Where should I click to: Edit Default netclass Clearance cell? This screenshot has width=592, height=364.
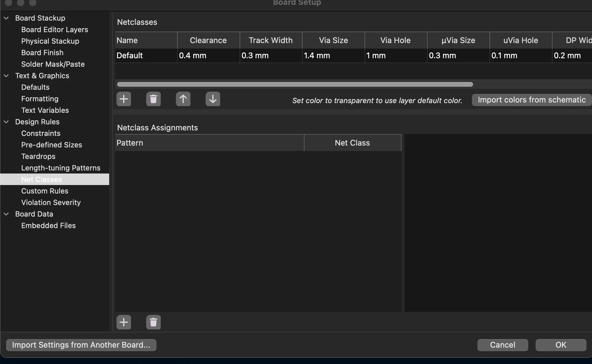pyautogui.click(x=208, y=56)
